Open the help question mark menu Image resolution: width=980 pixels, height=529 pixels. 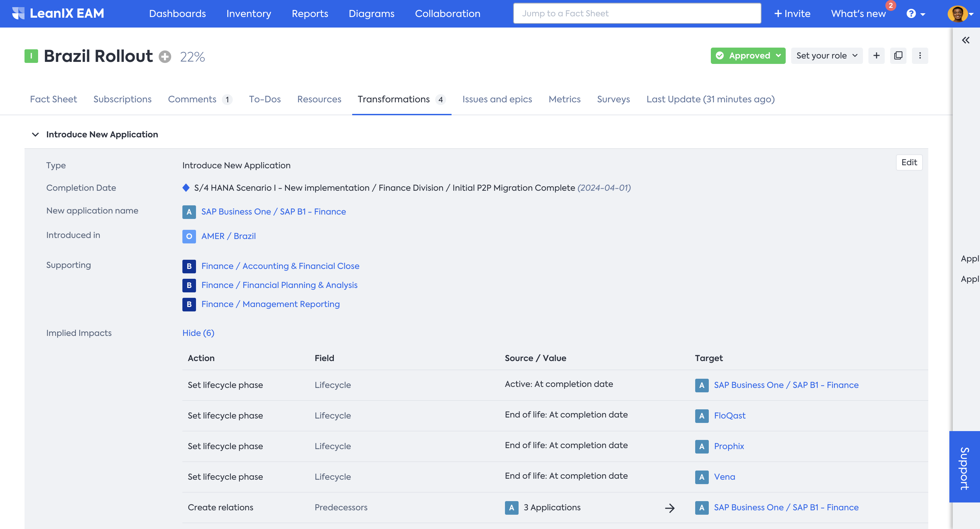(x=916, y=14)
